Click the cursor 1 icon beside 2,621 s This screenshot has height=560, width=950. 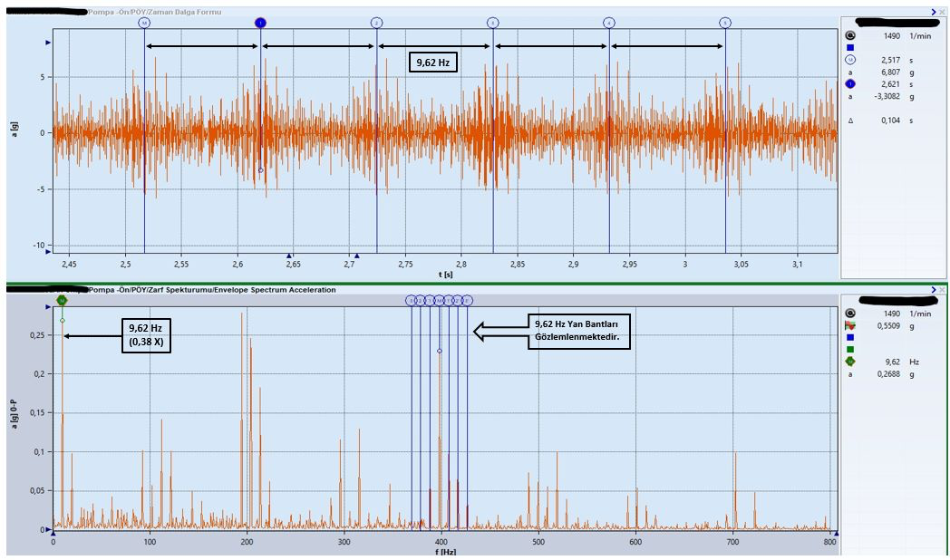tap(850, 84)
